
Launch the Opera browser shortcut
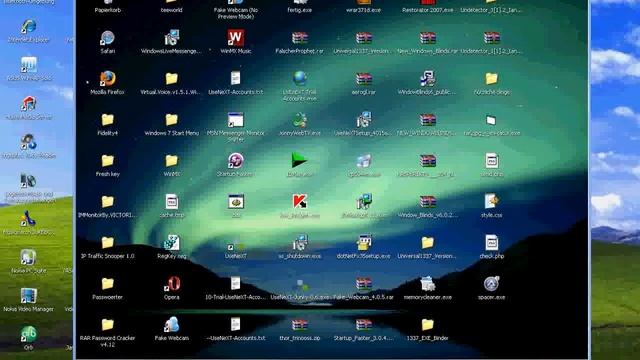tap(171, 283)
